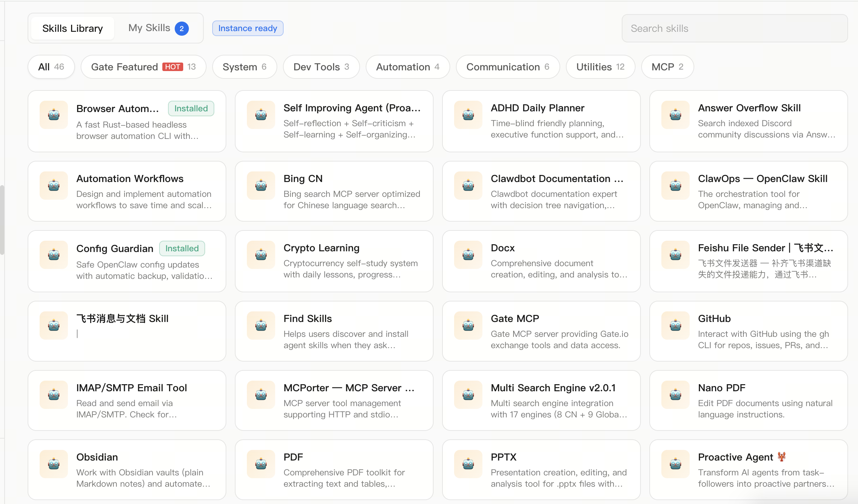Click the Gate MCP skill robot icon

click(x=468, y=326)
